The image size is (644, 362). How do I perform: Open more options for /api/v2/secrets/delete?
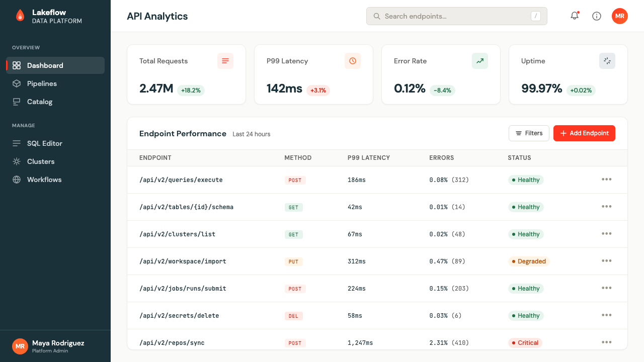(x=607, y=315)
